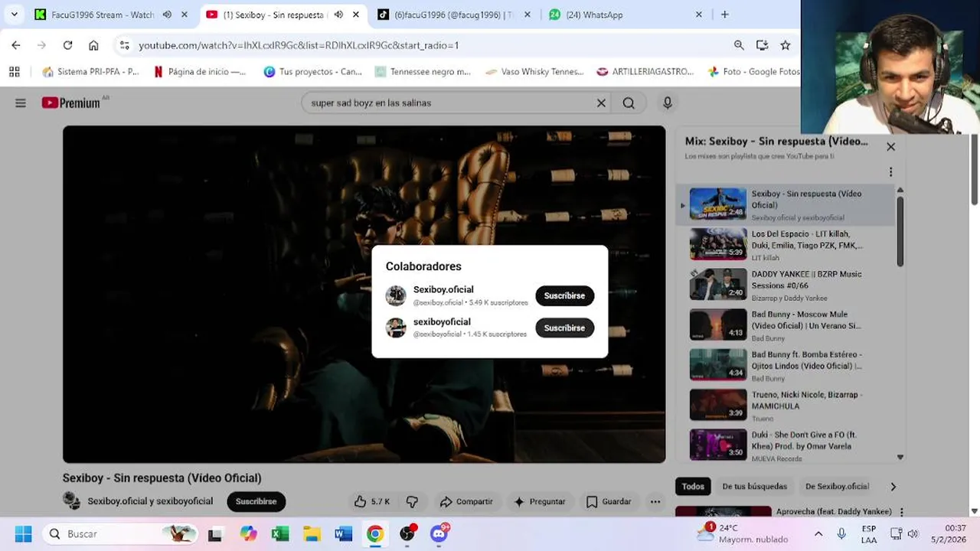The width and height of the screenshot is (980, 551).
Task: Mute the FacuG1996 Stream tab audio
Action: point(167,14)
